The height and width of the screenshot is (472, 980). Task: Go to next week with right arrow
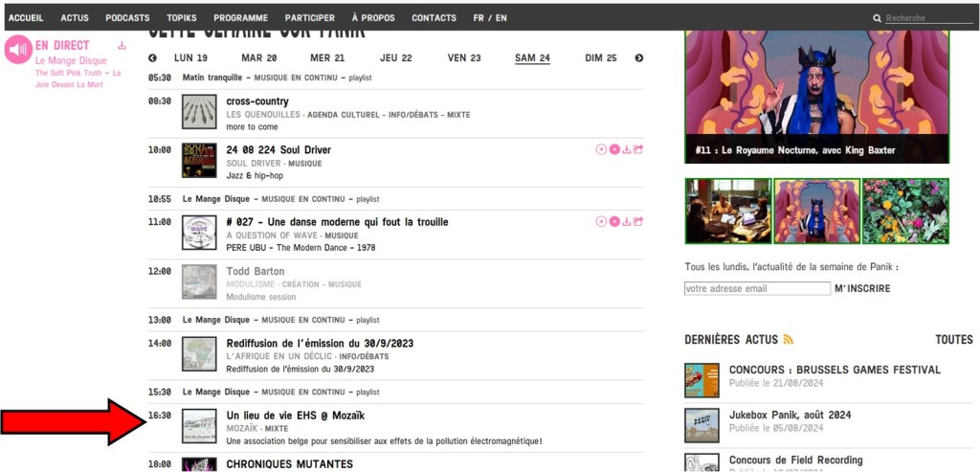tap(639, 58)
